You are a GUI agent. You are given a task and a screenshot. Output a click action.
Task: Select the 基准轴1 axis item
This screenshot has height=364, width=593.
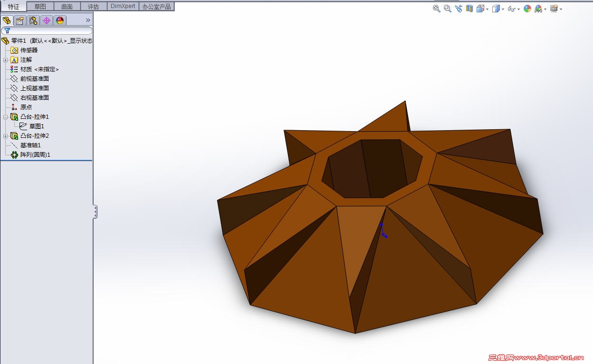pos(30,145)
